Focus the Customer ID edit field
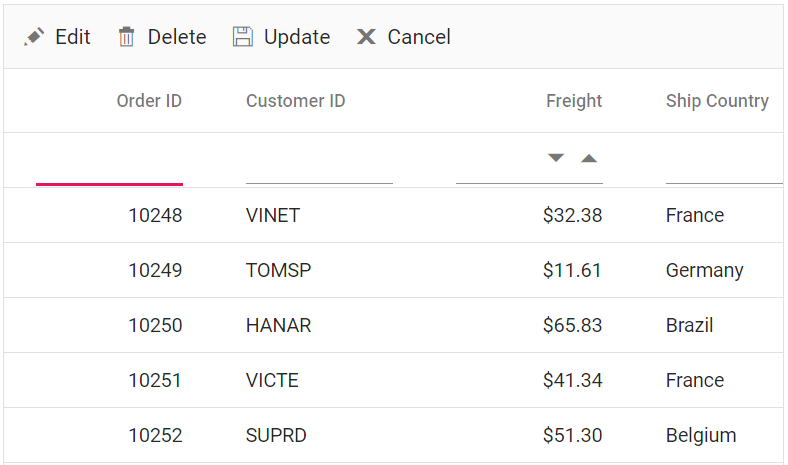This screenshot has width=788, height=465. point(319,164)
